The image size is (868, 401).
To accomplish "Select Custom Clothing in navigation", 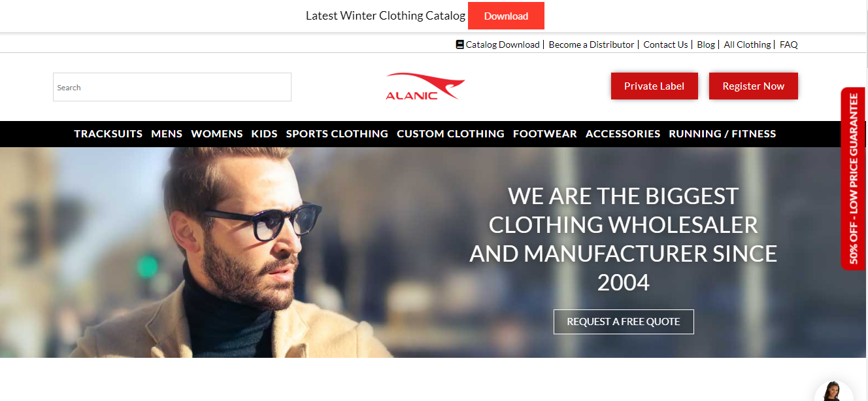I will click(x=450, y=133).
